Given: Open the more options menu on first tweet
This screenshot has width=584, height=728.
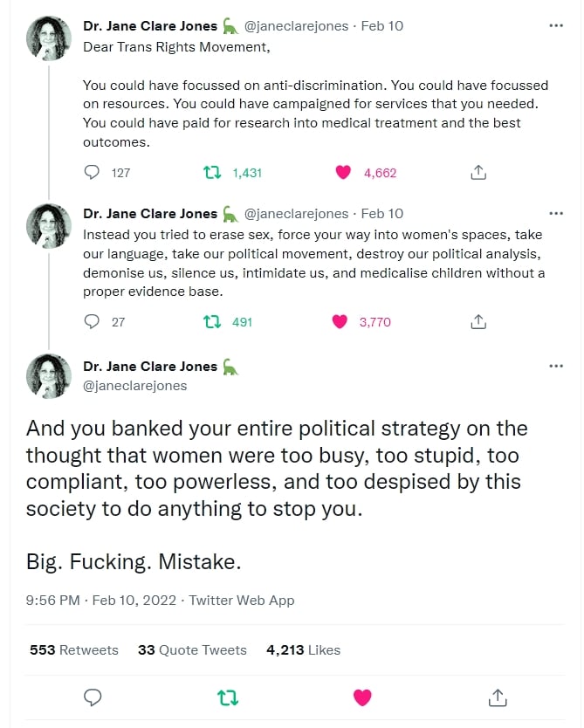Looking at the screenshot, I should click(556, 24).
